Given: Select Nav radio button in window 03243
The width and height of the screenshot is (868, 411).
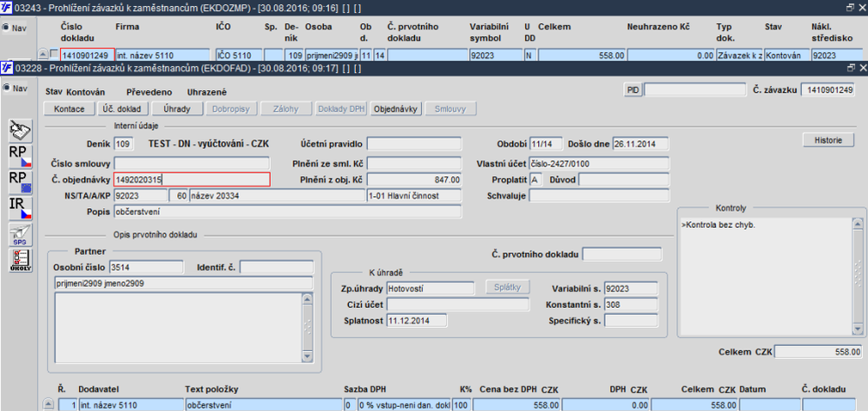Looking at the screenshot, I should click(x=6, y=27).
